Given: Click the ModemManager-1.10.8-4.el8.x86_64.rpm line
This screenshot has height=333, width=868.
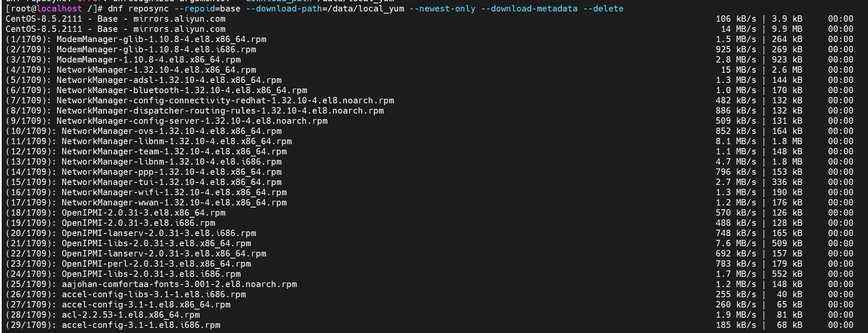Looking at the screenshot, I should coord(149,60).
